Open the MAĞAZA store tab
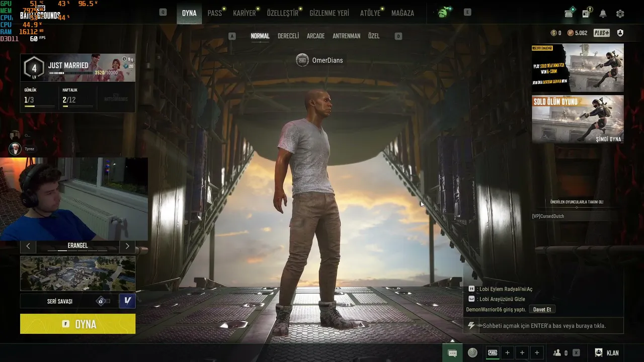Image resolution: width=644 pixels, height=362 pixels. 403,13
